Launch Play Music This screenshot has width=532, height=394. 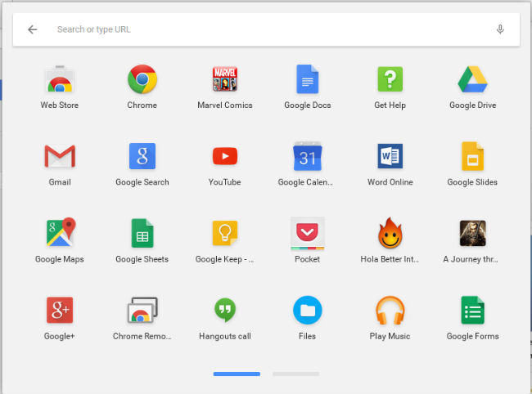pos(390,310)
